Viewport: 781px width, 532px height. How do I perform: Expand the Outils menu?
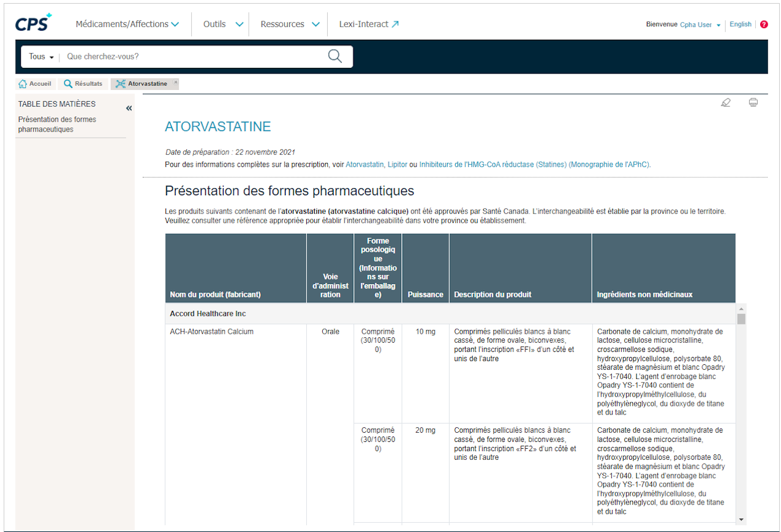click(224, 24)
